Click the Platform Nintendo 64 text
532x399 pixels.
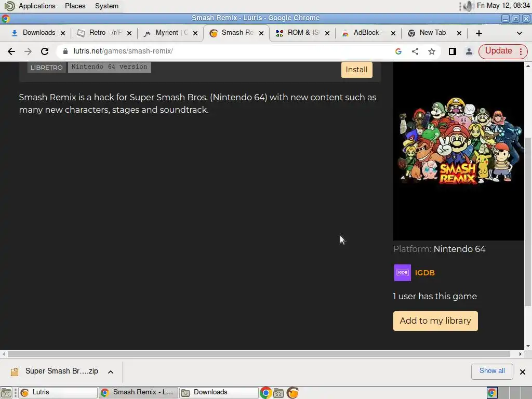(x=439, y=249)
